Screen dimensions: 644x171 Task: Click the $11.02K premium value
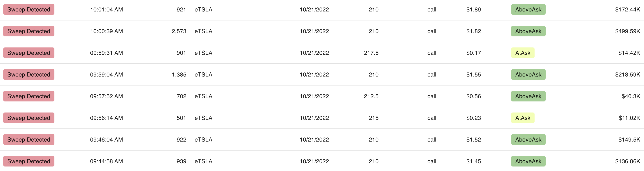tap(629, 118)
